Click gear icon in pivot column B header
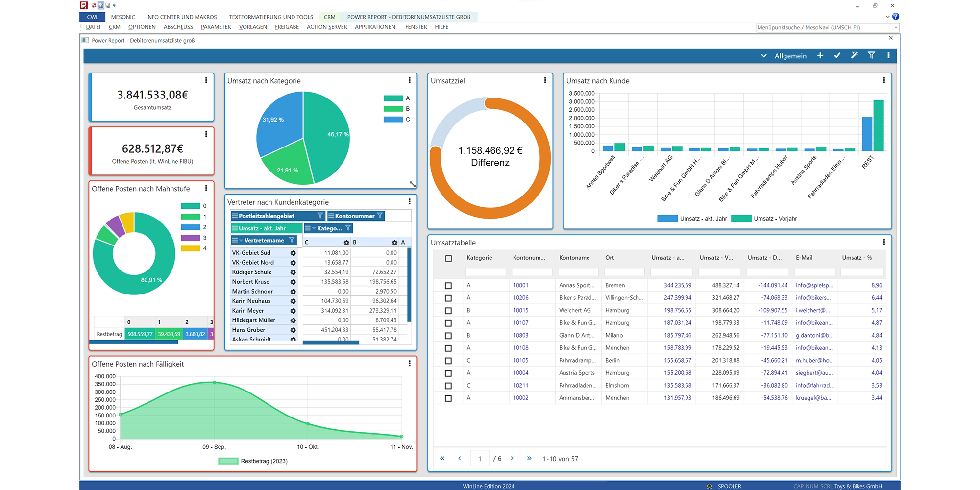Viewport: 980px width, 490px height. 394,243
